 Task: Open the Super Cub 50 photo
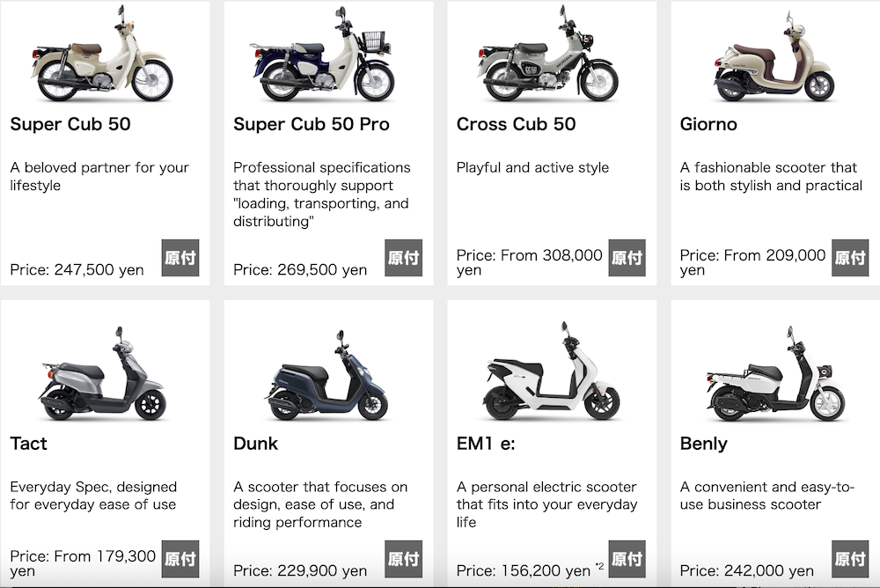(x=101, y=56)
